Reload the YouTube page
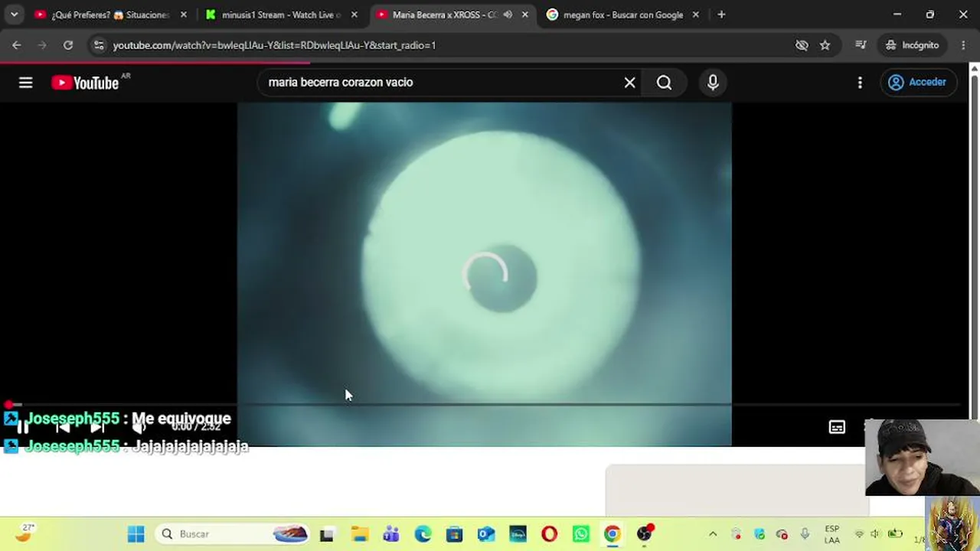This screenshot has height=551, width=980. click(x=68, y=45)
